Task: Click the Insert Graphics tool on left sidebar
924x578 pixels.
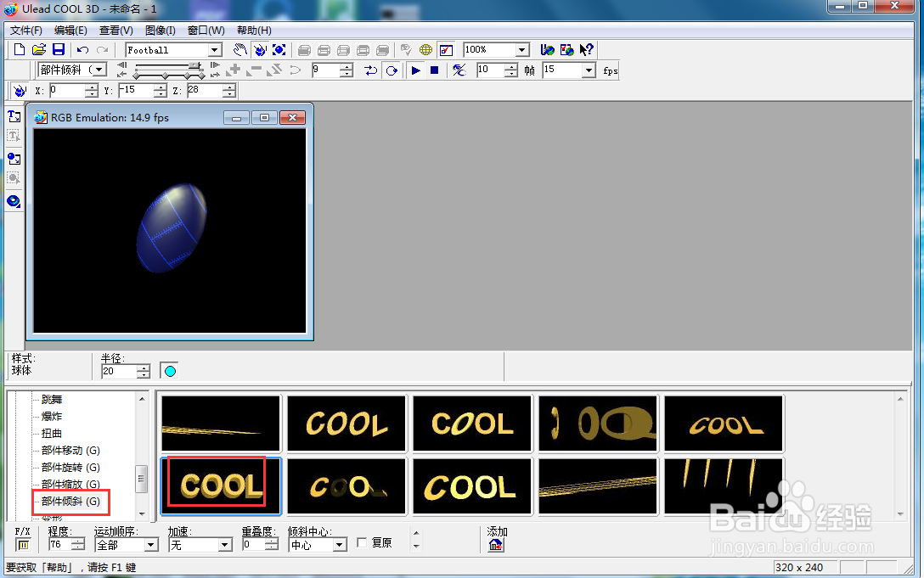Action: click(x=14, y=159)
